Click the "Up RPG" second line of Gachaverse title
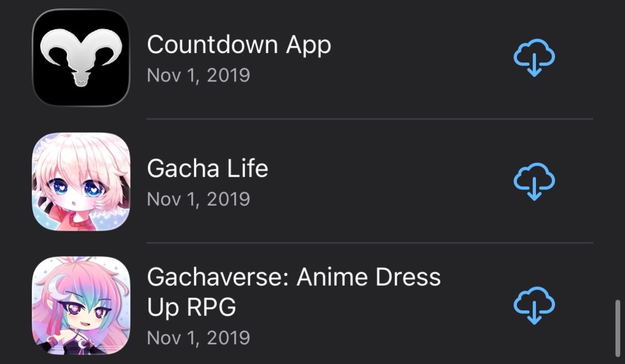Image resolution: width=625 pixels, height=364 pixels. click(191, 308)
